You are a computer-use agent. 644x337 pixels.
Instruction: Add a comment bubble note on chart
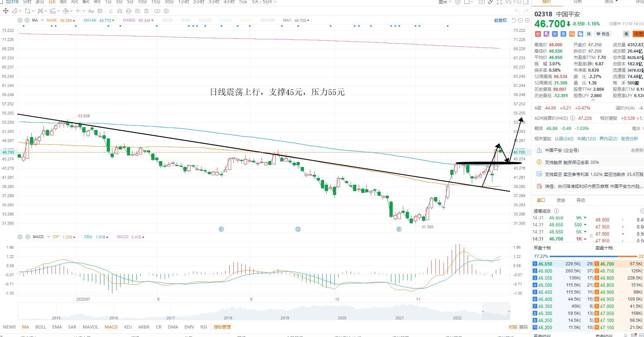[100, 11]
